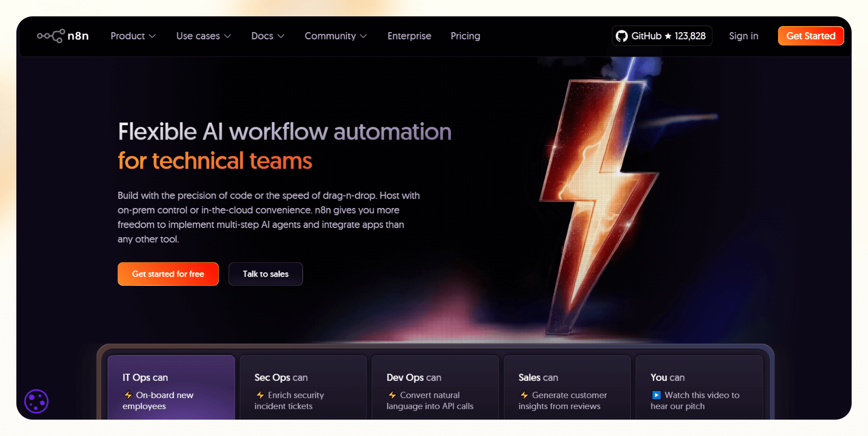868x436 pixels.
Task: Go to the Pricing page
Action: [465, 36]
